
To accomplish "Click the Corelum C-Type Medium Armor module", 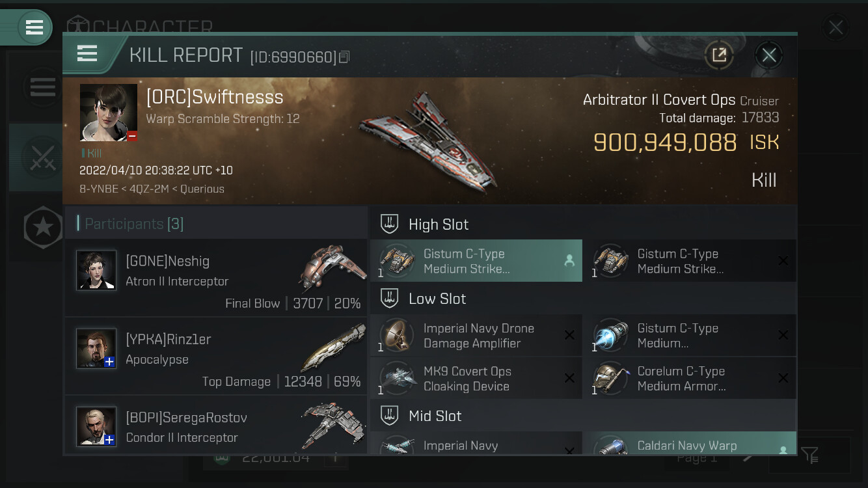I will tap(690, 378).
